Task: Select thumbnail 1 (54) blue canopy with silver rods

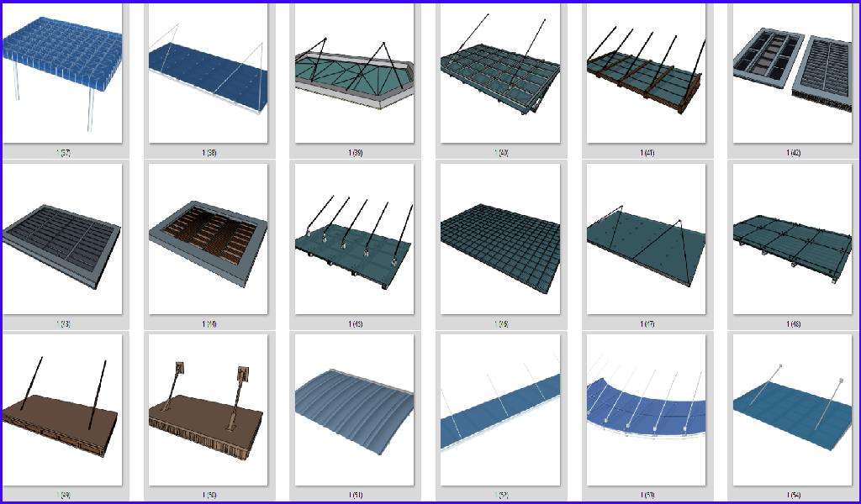Action: click(792, 410)
